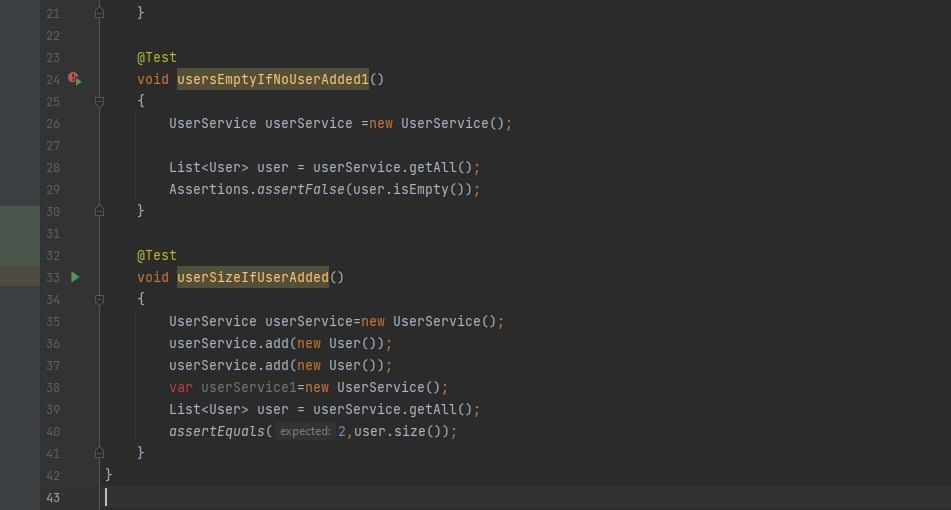Click the green change marker beside line 31
This screenshot has width=951, height=510.
20,233
